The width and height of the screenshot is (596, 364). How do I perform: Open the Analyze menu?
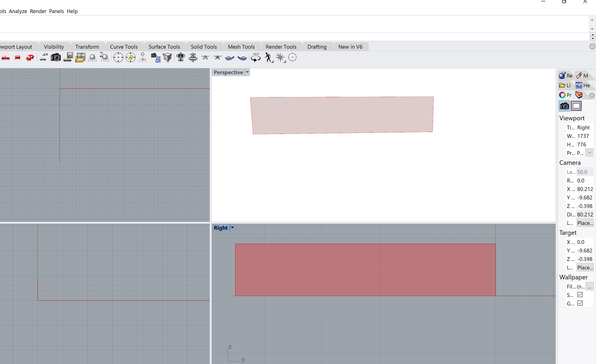(18, 11)
